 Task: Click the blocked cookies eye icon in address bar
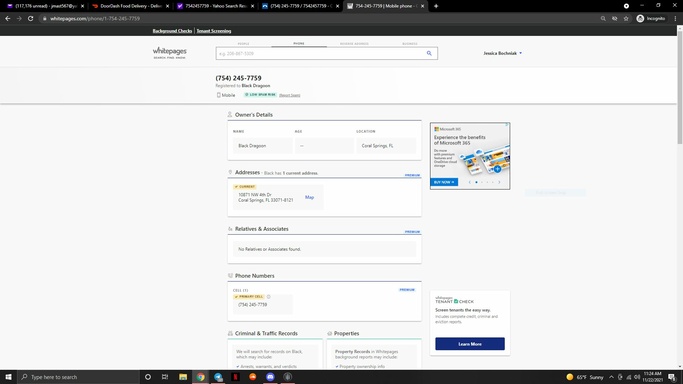click(615, 18)
